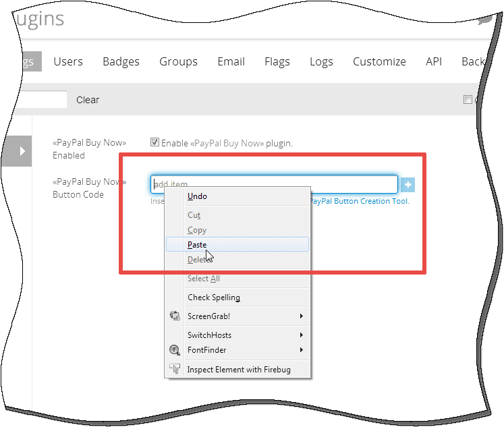
Task: Choose Copy from the context menu
Action: click(x=237, y=230)
